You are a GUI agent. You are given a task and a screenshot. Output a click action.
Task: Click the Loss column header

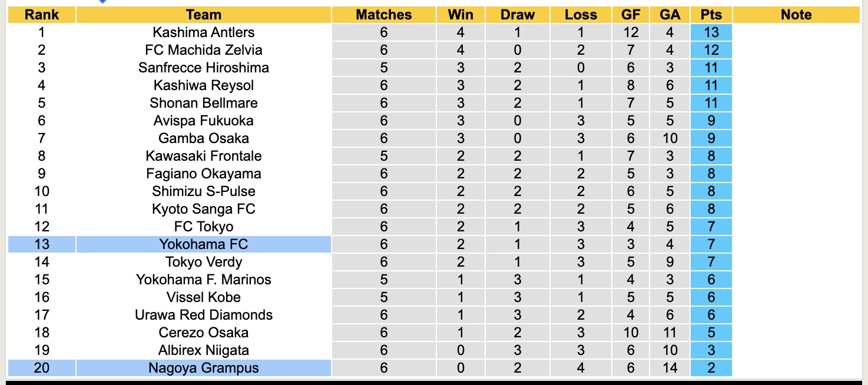pyautogui.click(x=581, y=15)
